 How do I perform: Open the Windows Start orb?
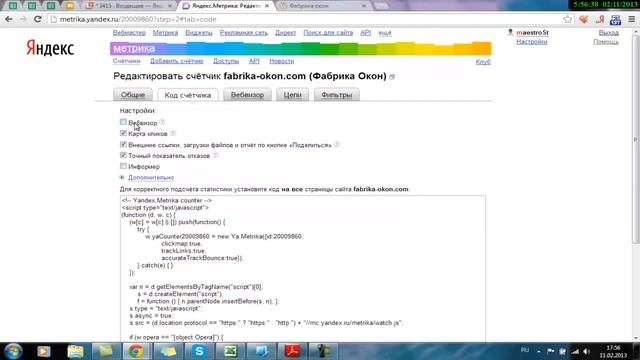[x=13, y=351]
